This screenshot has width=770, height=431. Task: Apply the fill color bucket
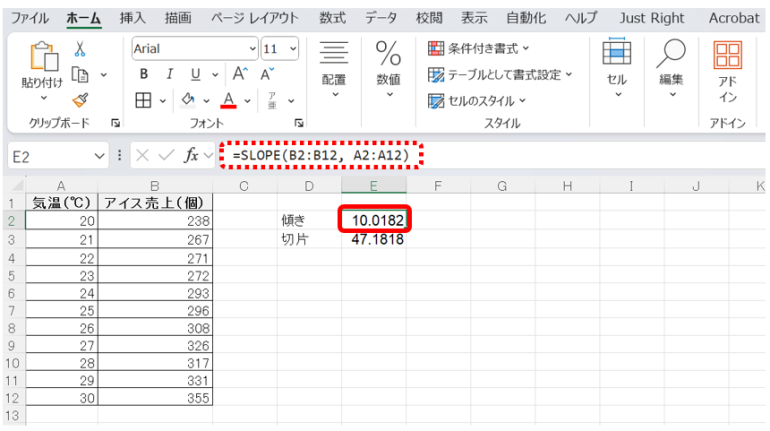click(x=188, y=100)
